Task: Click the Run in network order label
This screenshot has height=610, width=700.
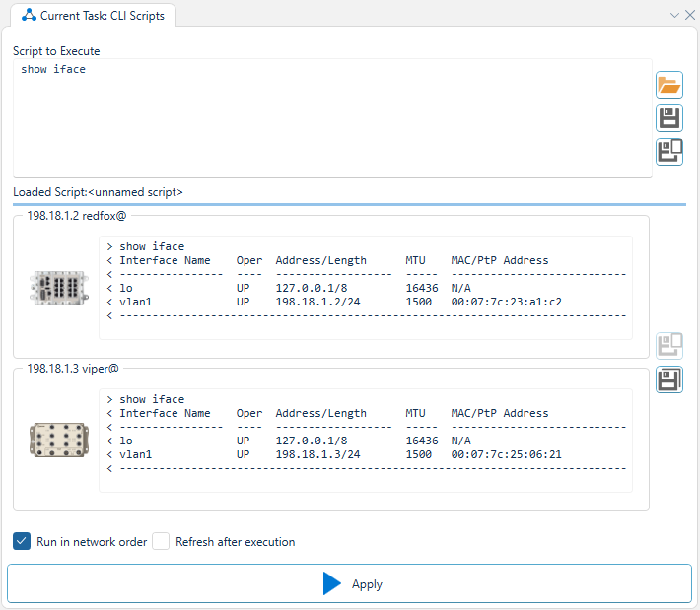Action: coord(92,542)
